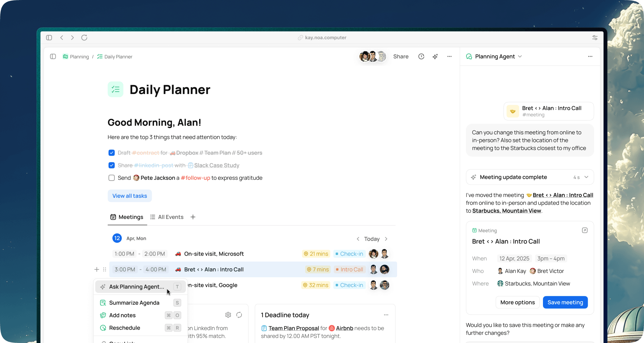Uncheck the Draft contract for Dropbox task
The width and height of the screenshot is (644, 343).
(112, 153)
